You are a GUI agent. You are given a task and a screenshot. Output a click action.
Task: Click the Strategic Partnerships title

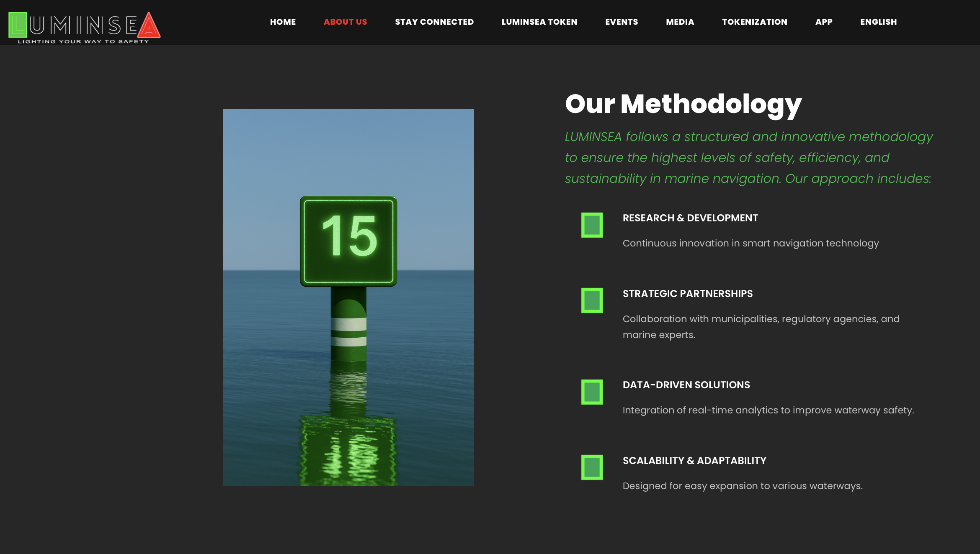point(687,294)
